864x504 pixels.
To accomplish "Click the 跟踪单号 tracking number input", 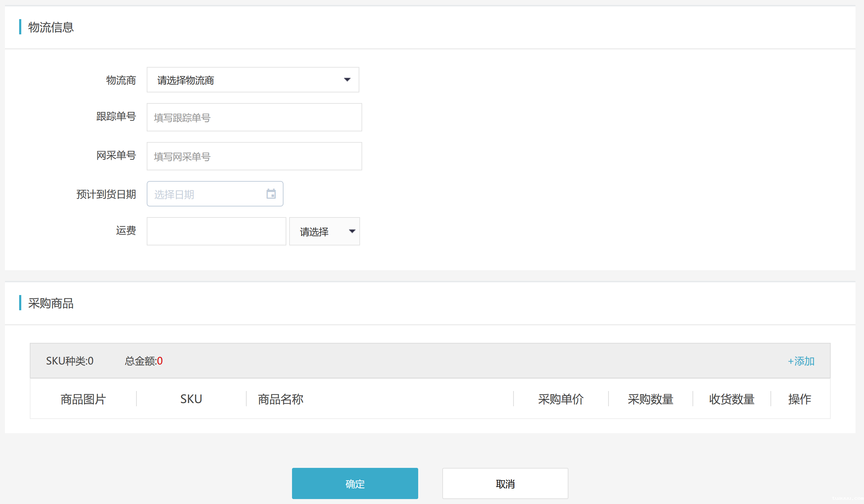I will click(x=254, y=117).
